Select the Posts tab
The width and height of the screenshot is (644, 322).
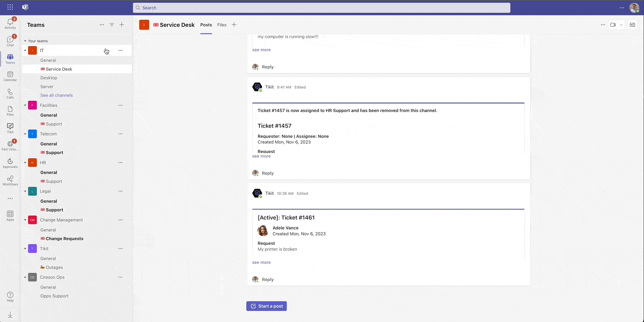click(206, 25)
